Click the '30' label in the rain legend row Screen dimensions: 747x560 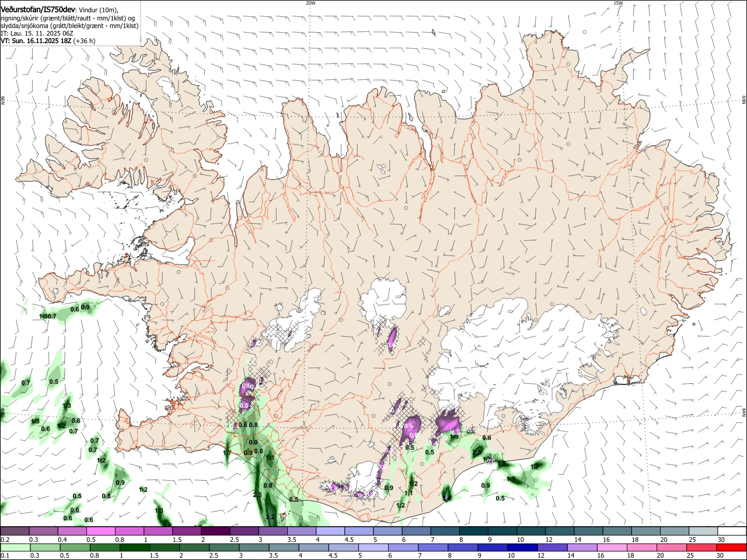(721, 556)
